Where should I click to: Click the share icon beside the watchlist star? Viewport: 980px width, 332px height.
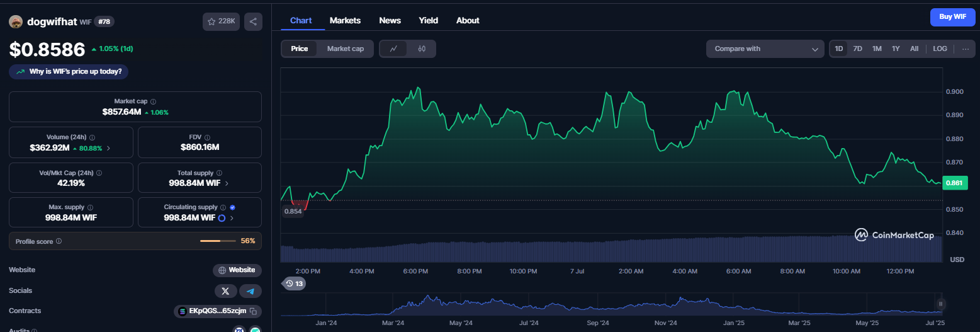coord(253,21)
